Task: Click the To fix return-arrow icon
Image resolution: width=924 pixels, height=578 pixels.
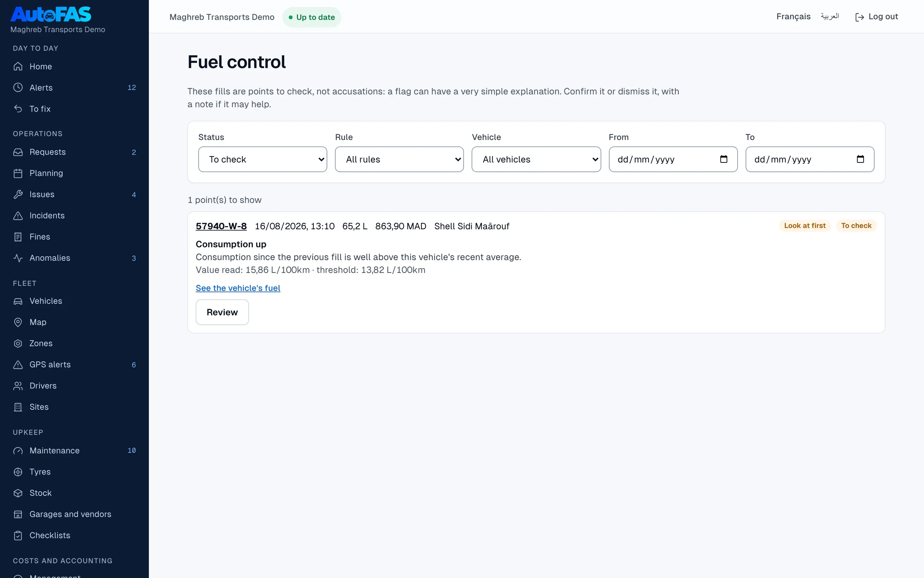Action: 18,109
